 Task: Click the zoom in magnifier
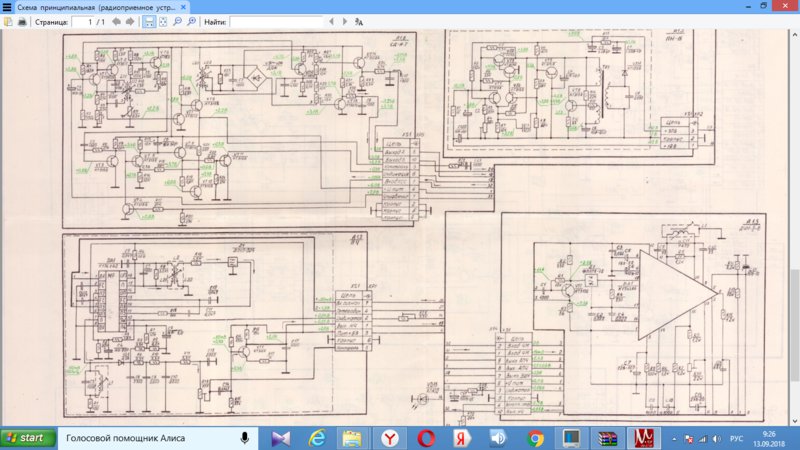pyautogui.click(x=191, y=22)
